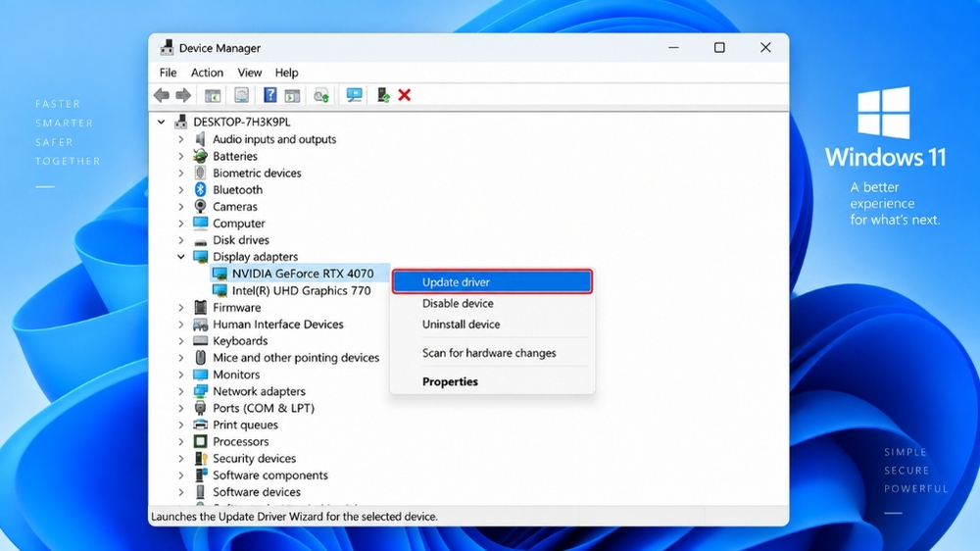Screen dimensions: 980x551
Task: Open the File menu
Action: (168, 73)
